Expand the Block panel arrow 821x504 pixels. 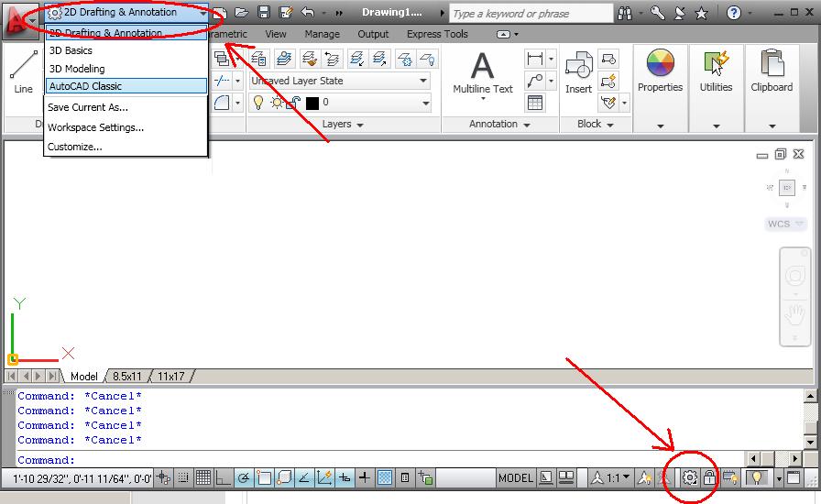tap(610, 125)
